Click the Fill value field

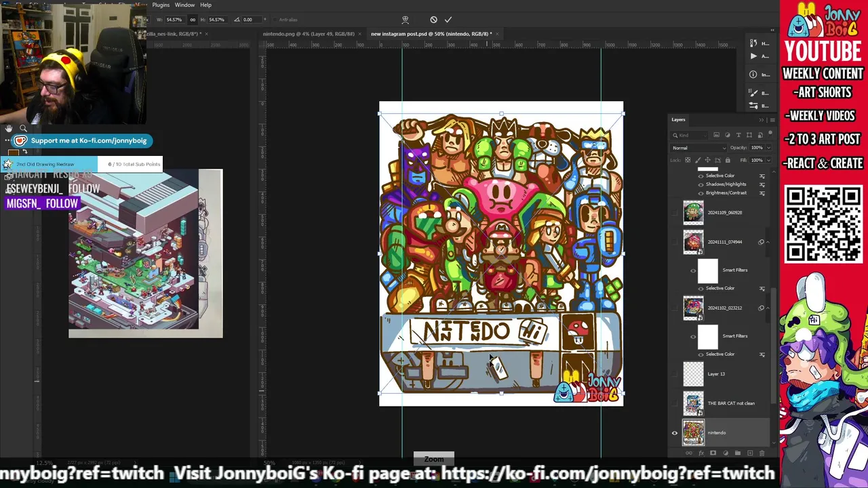pos(757,161)
